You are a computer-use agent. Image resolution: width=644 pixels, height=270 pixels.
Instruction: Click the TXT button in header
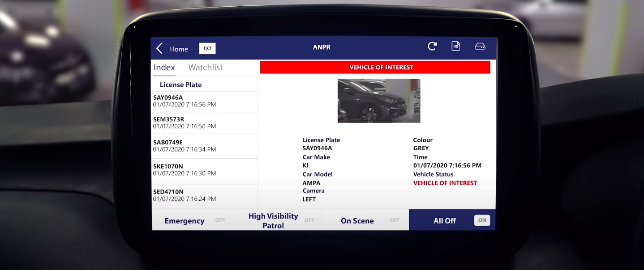point(207,48)
